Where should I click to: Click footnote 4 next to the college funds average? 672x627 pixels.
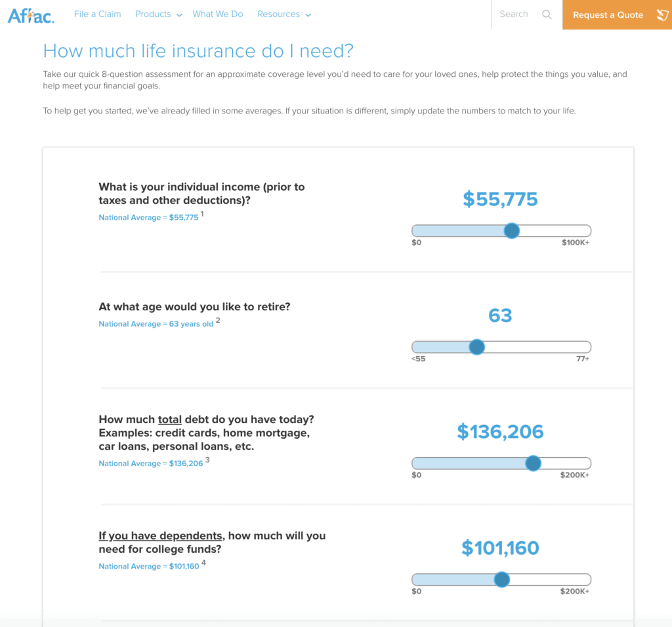tap(203, 563)
